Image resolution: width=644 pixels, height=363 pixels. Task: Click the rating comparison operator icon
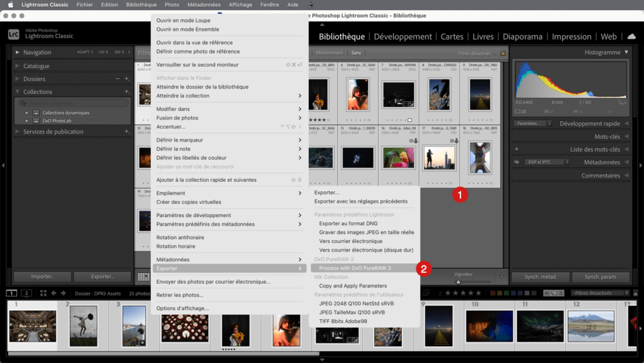click(440, 293)
